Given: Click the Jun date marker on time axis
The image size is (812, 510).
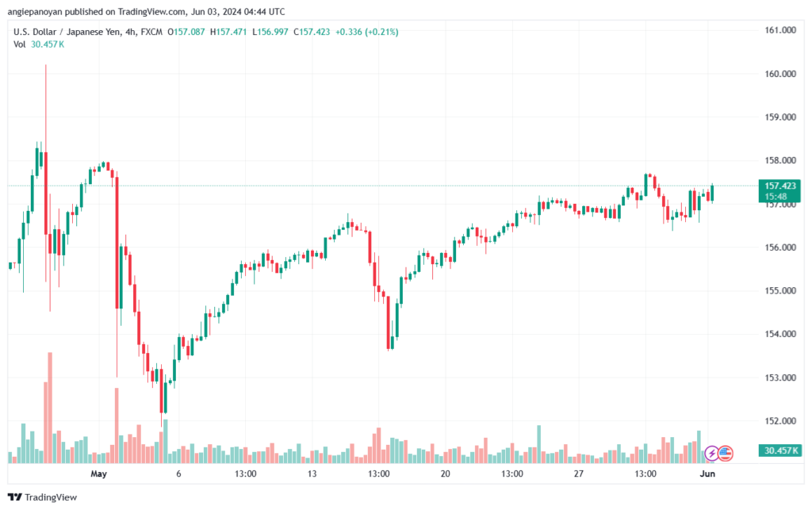Looking at the screenshot, I should click(707, 474).
